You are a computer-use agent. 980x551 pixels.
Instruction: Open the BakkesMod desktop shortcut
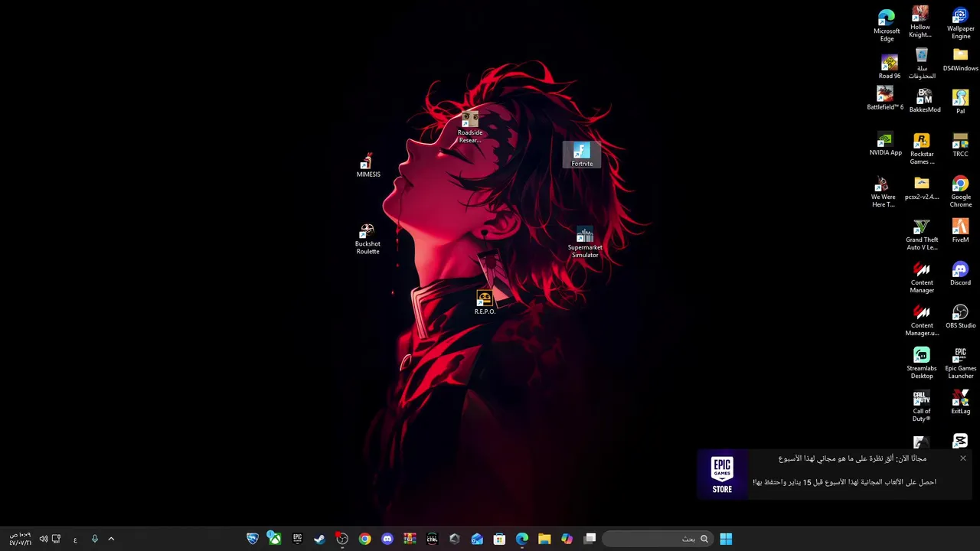coord(924,101)
